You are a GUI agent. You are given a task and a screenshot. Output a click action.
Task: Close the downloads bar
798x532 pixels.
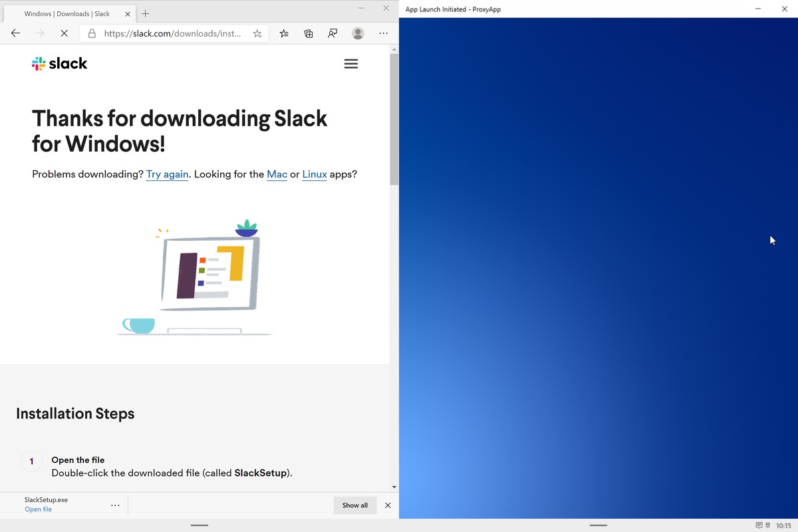[x=388, y=505]
